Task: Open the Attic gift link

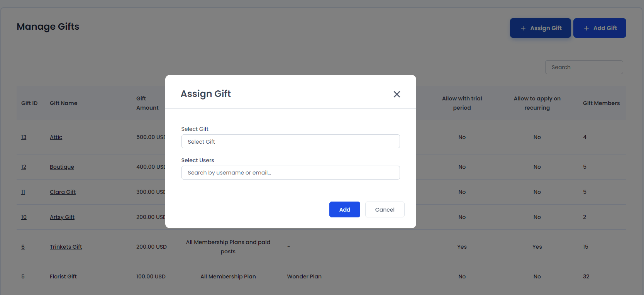Action: click(56, 137)
